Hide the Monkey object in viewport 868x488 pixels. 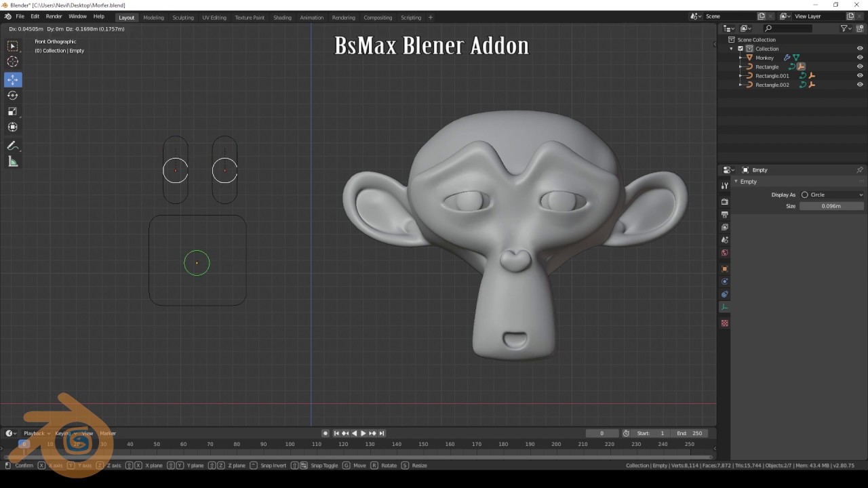[860, 58]
